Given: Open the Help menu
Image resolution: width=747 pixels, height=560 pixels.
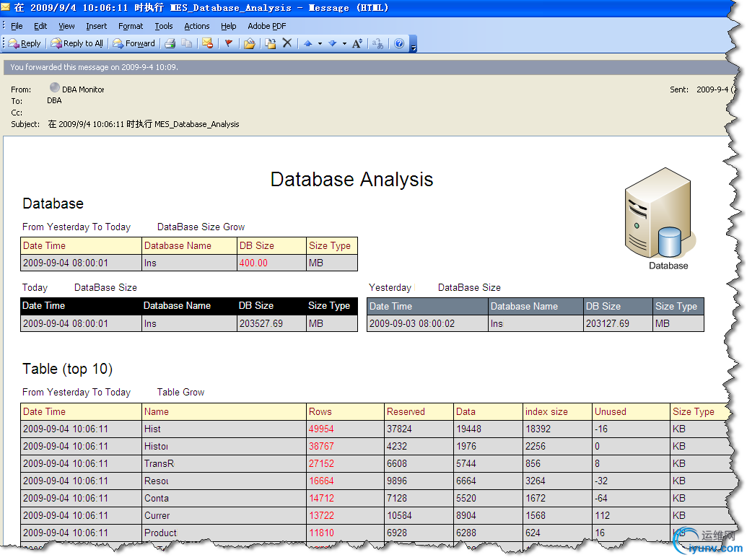Looking at the screenshot, I should [229, 26].
